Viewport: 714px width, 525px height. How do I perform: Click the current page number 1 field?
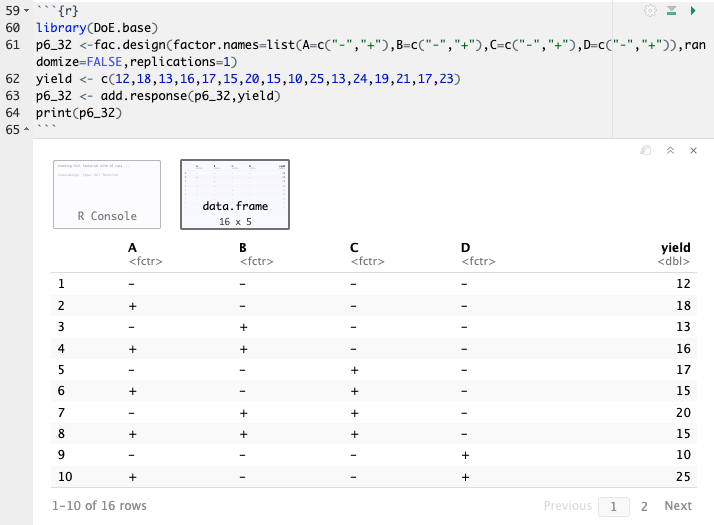click(x=613, y=506)
